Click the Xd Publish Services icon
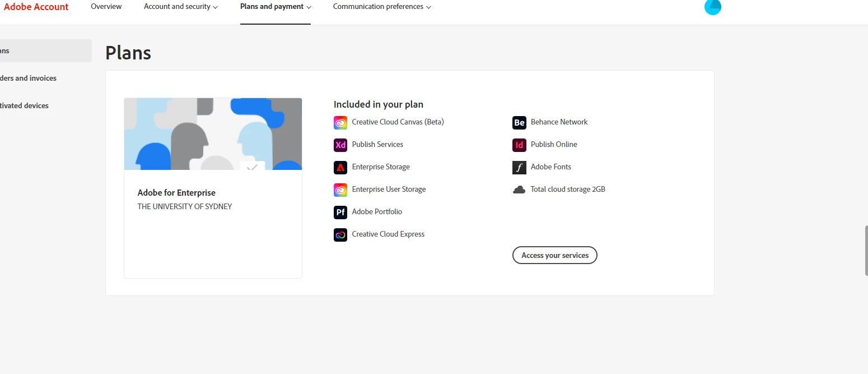 pyautogui.click(x=340, y=145)
